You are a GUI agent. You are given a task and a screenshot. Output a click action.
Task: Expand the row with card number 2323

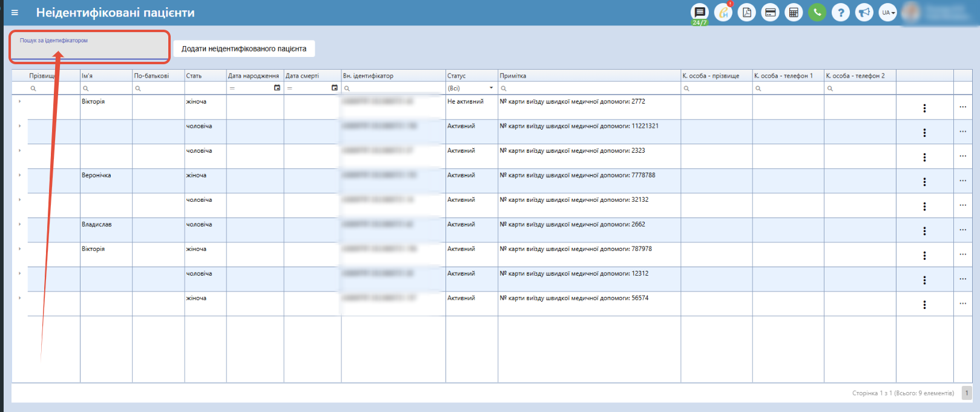19,150
